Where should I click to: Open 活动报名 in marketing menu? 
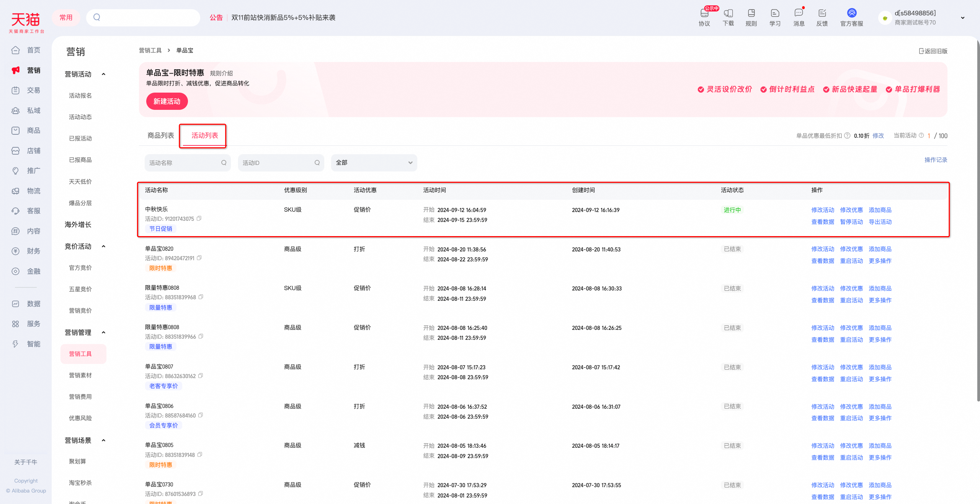80,96
